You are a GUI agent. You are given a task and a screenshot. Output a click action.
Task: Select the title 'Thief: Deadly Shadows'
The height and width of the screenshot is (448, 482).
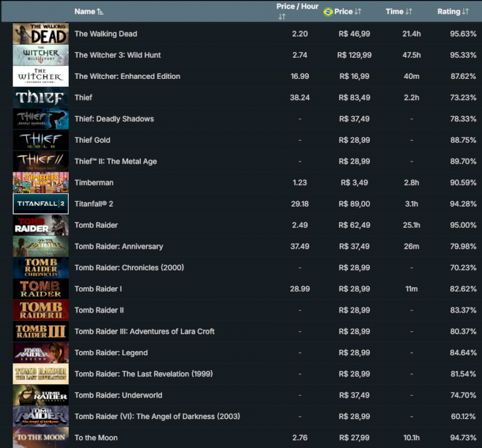click(114, 119)
